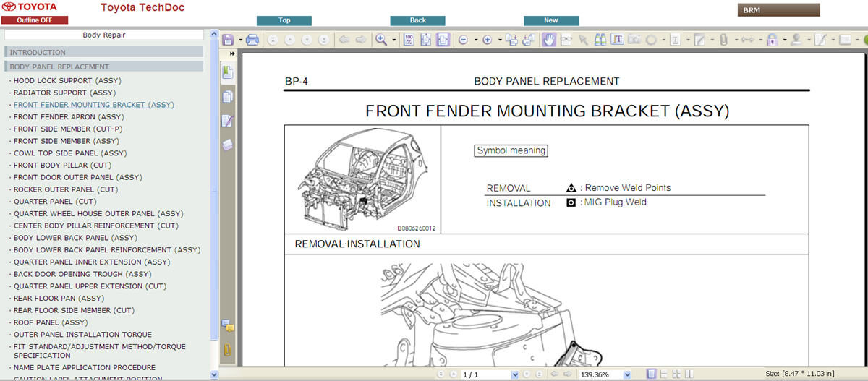Viewport: 868px width, 381px height.
Task: Open OUTER PANEL INSTALLATION TORQUE link
Action: pos(82,335)
